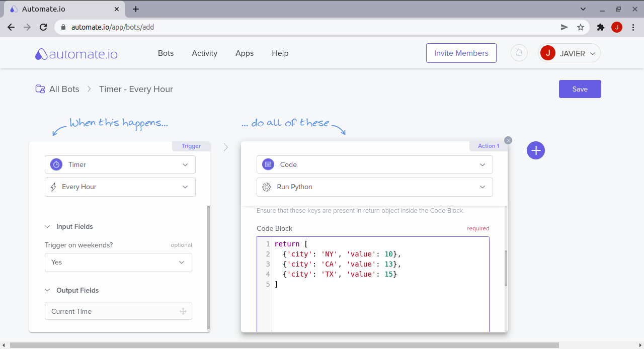Click the JAVIER user avatar

(x=547, y=53)
